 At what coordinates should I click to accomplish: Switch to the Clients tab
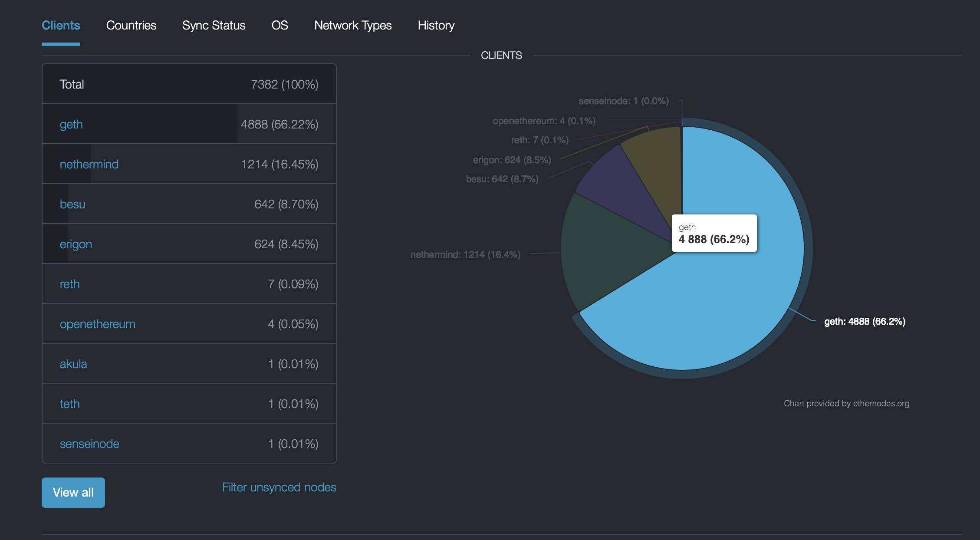[61, 25]
